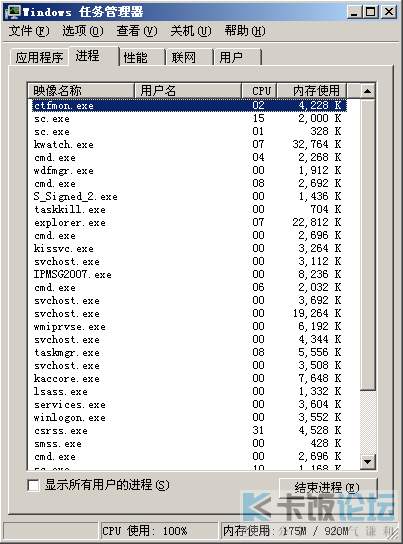Select cmd.exe using 2,268 K memory
403x544 pixels.
pyautogui.click(x=189, y=158)
